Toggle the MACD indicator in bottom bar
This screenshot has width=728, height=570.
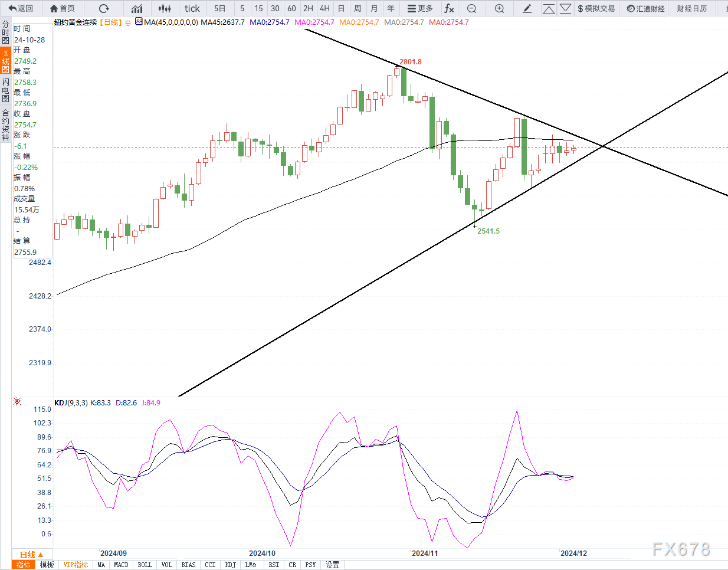coord(121,565)
